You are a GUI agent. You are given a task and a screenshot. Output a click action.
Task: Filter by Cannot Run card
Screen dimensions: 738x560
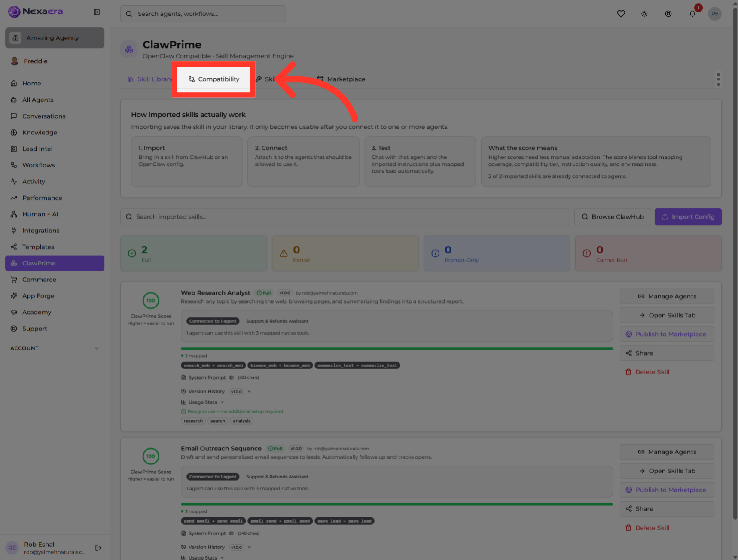click(x=648, y=253)
